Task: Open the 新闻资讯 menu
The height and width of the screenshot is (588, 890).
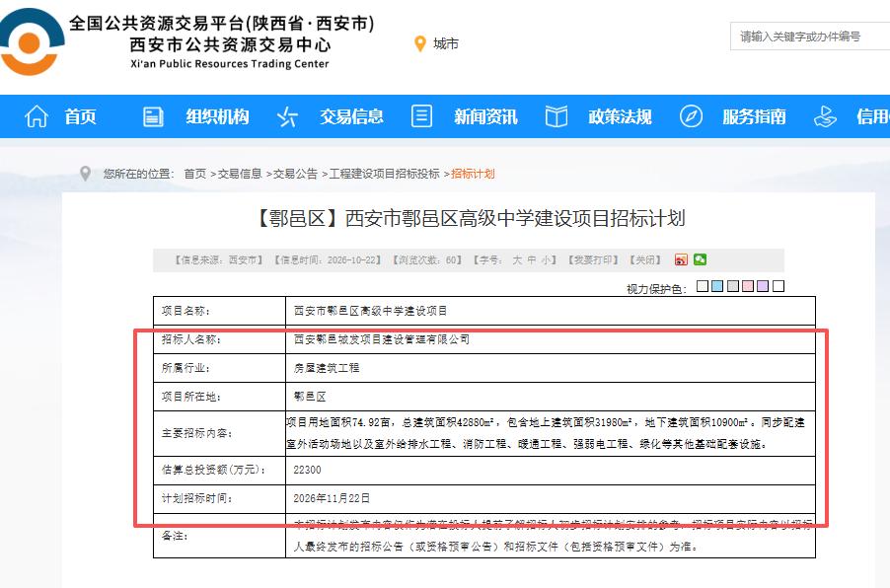Action: 485,117
